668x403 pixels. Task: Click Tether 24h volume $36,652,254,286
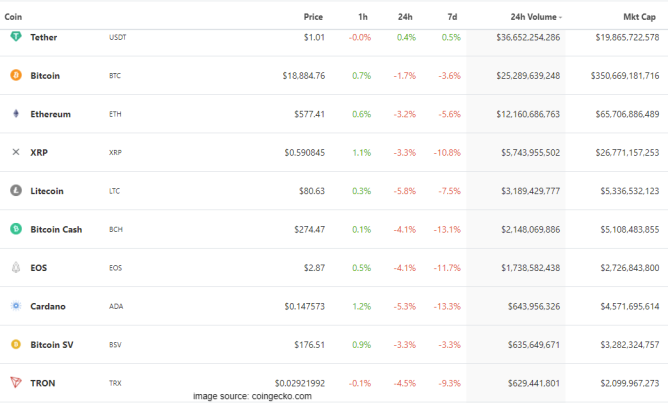[528, 37]
